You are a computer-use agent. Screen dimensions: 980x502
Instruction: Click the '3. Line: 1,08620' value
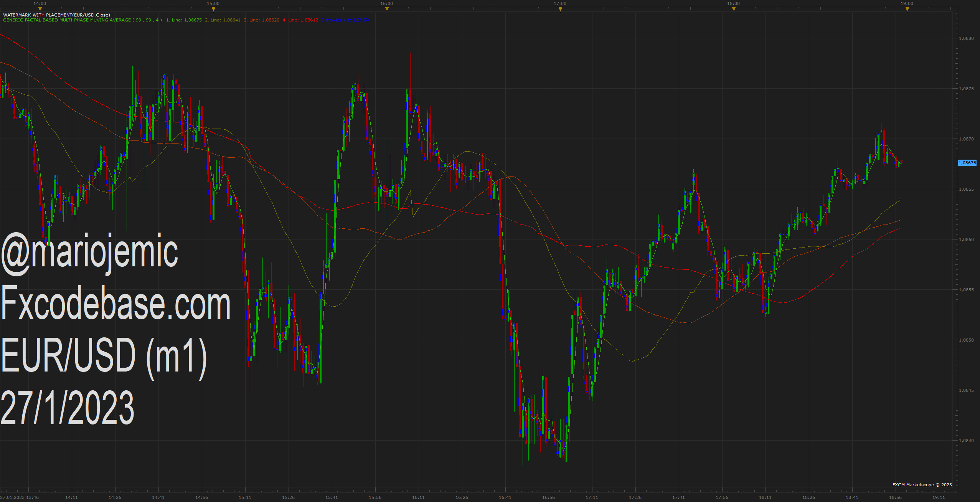pyautogui.click(x=262, y=20)
